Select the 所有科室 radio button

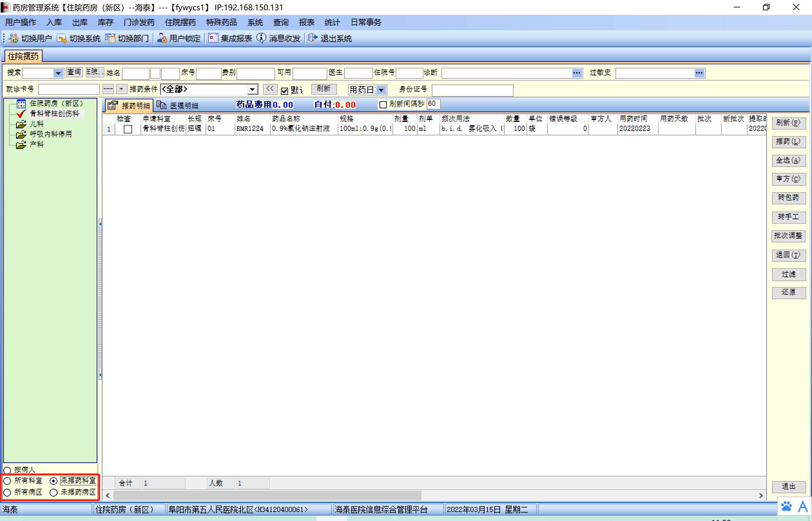pos(7,481)
